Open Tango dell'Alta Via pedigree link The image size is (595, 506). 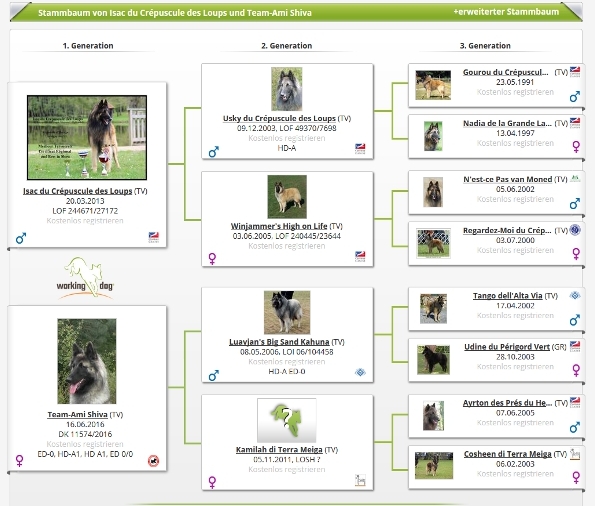508,296
